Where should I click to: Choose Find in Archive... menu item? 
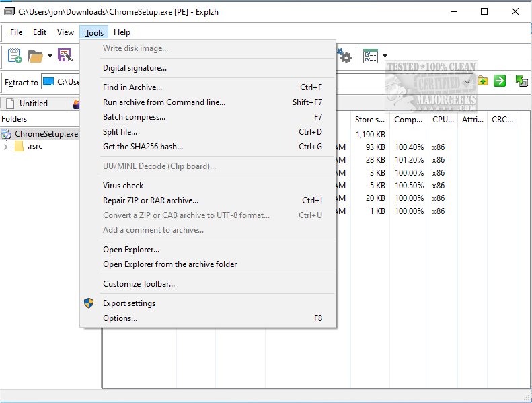pyautogui.click(x=208, y=87)
